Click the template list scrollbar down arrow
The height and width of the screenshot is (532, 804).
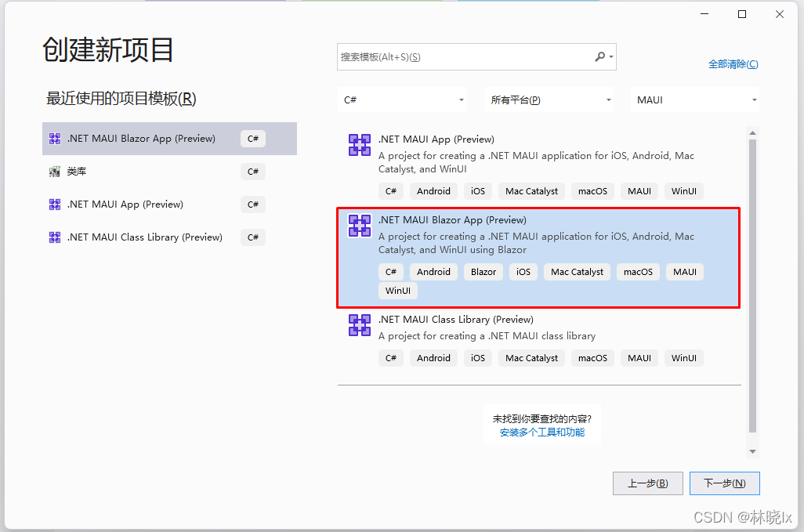[x=753, y=451]
